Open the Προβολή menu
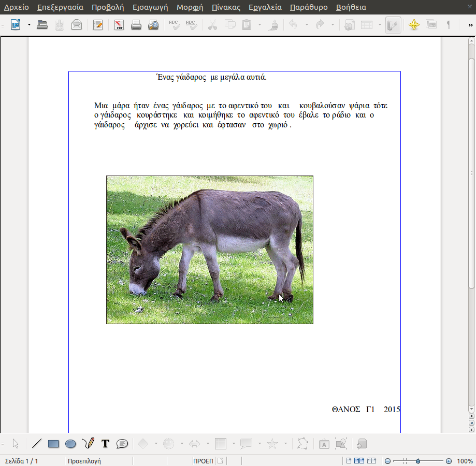 tap(108, 7)
